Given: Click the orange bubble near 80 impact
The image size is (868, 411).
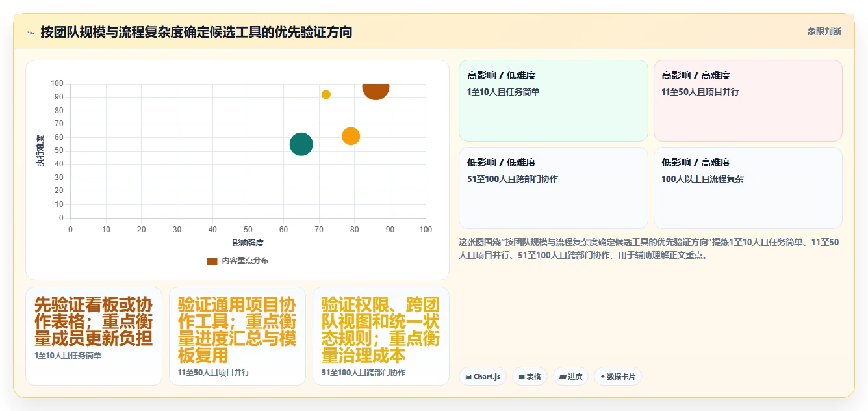Looking at the screenshot, I should coord(351,137).
